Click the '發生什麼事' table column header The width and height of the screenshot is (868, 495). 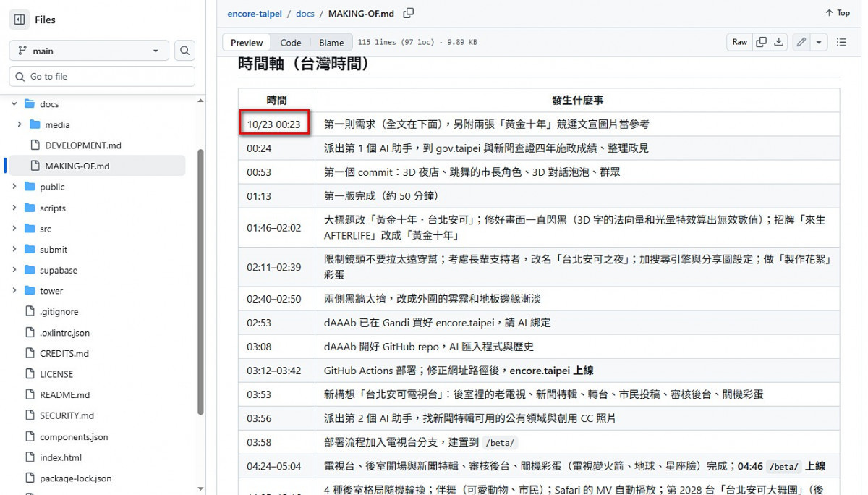point(577,100)
